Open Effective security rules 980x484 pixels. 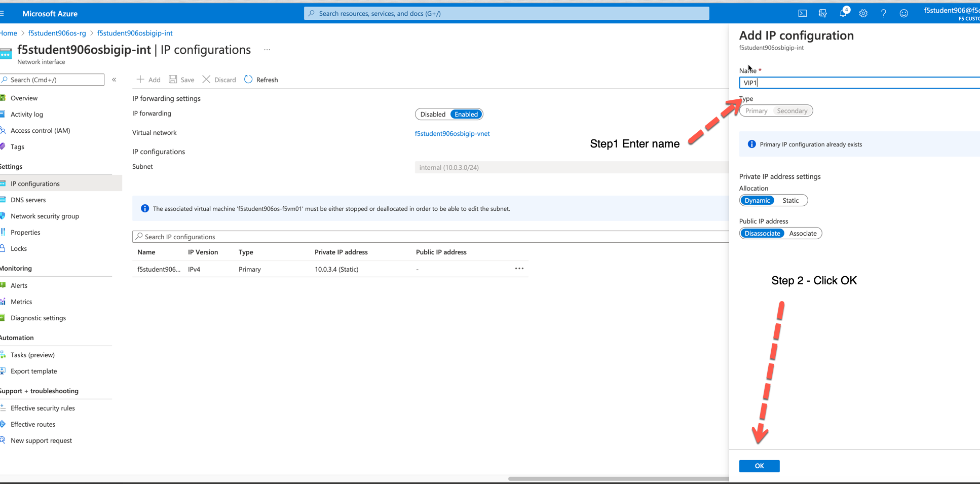43,408
